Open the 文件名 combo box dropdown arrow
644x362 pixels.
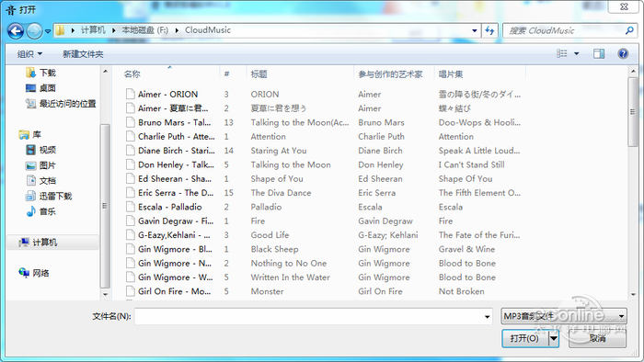(x=487, y=316)
